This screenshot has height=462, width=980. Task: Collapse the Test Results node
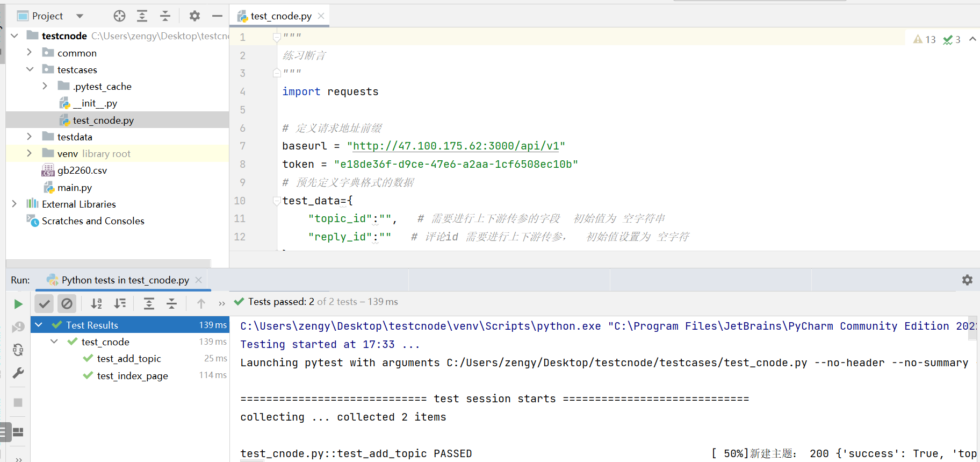point(39,325)
